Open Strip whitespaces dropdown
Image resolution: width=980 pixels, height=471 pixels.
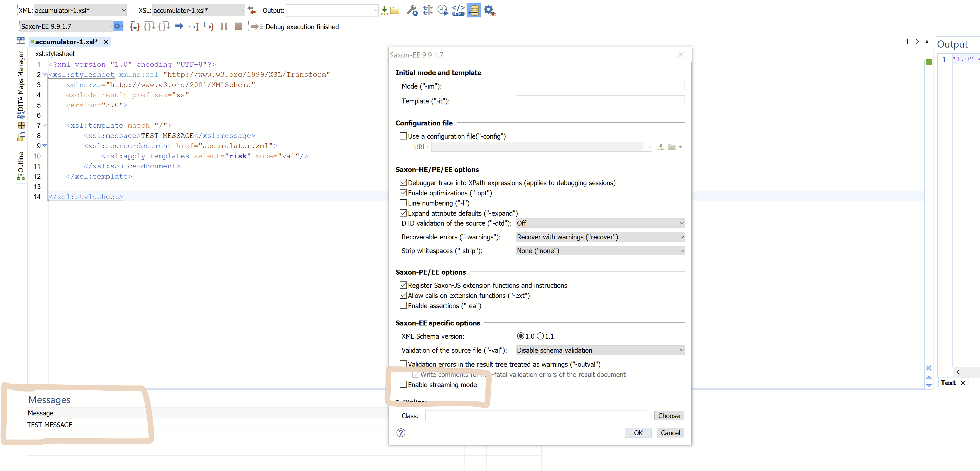click(x=600, y=251)
